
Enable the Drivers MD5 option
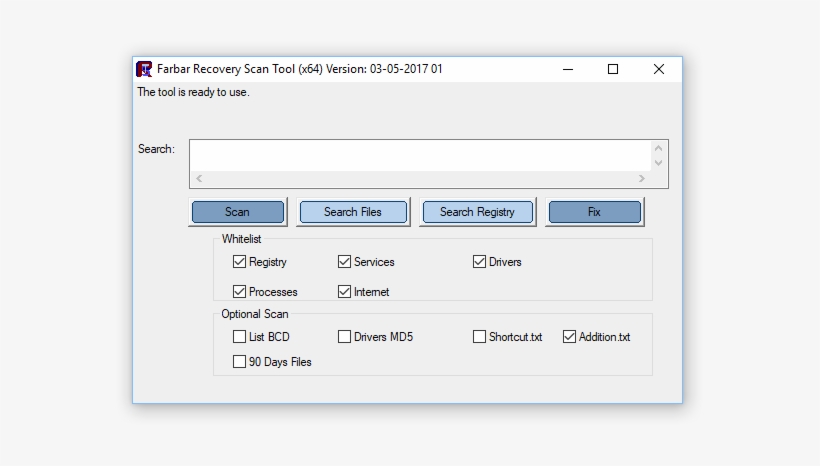(x=344, y=336)
